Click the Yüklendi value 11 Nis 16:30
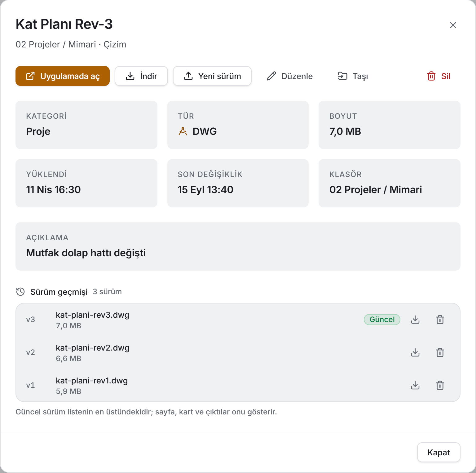 click(x=53, y=190)
